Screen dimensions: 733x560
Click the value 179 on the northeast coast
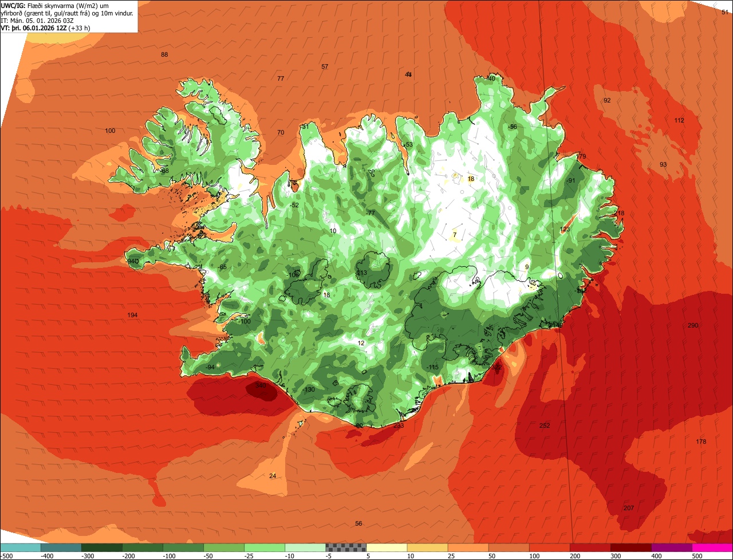(581, 157)
